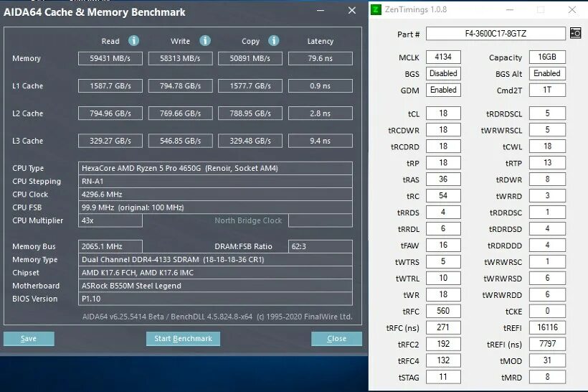Click the BGS Alt value Enabled
Viewport: 588px width, 392px height.
pyautogui.click(x=547, y=74)
